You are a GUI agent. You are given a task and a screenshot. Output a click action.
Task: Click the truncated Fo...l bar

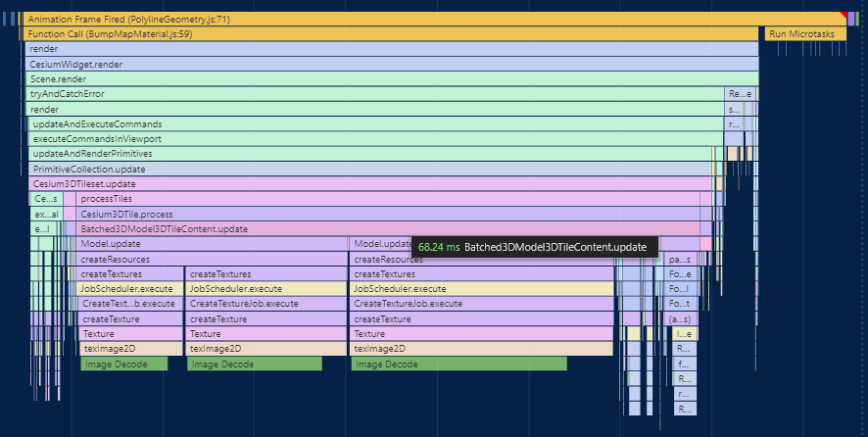[x=680, y=289]
